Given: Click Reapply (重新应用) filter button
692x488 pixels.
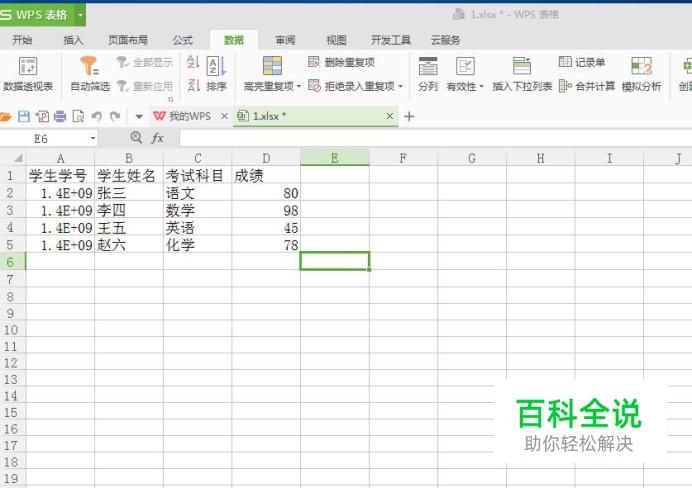Looking at the screenshot, I should [x=145, y=86].
